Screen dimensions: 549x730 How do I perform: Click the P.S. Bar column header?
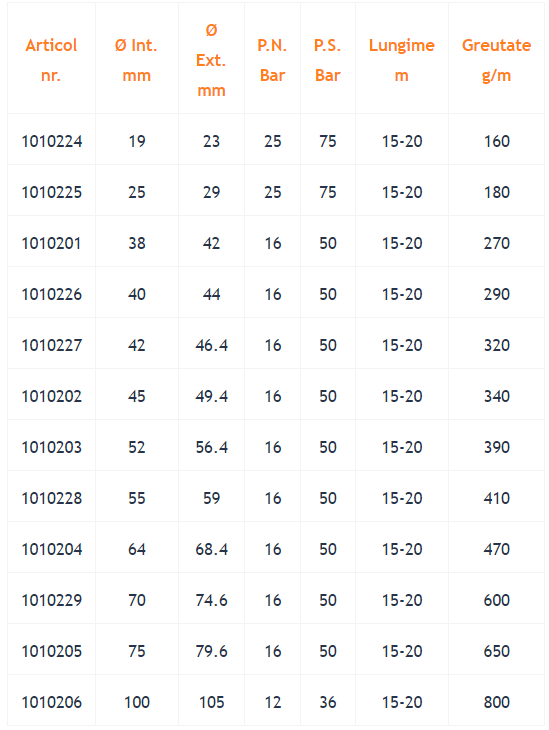pyautogui.click(x=328, y=60)
